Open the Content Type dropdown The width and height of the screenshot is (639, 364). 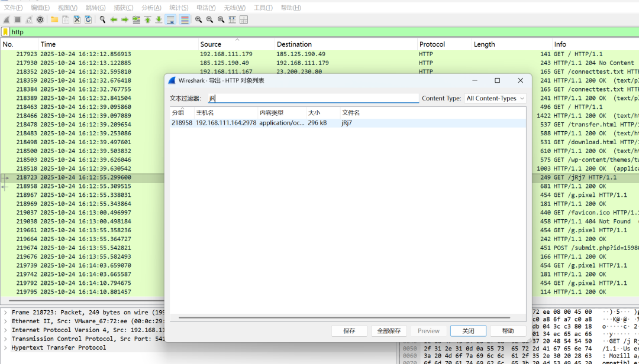[x=495, y=98]
